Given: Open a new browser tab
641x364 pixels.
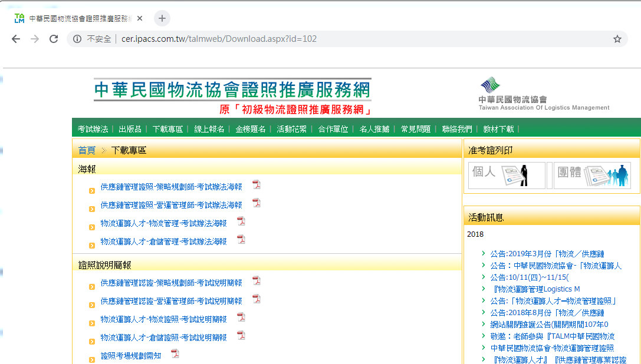Looking at the screenshot, I should point(162,18).
